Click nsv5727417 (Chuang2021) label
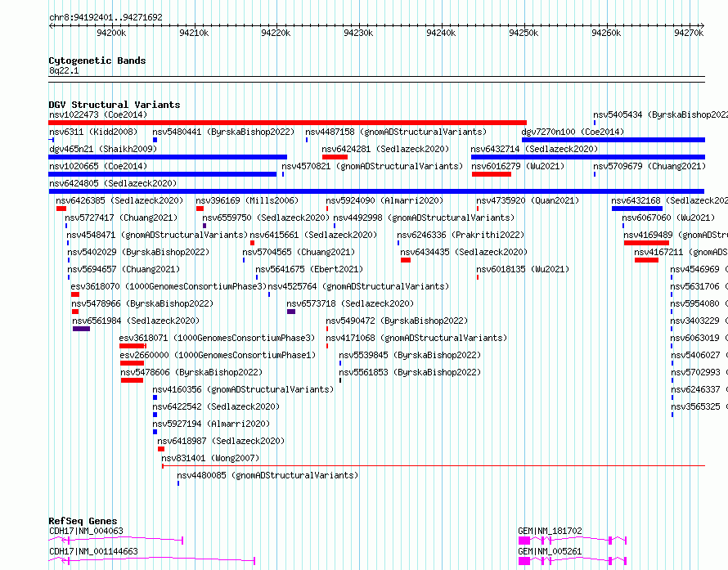The image size is (728, 570). point(121,218)
